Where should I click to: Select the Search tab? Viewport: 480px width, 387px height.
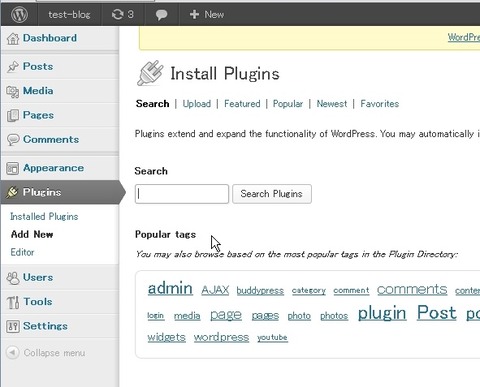(x=153, y=104)
